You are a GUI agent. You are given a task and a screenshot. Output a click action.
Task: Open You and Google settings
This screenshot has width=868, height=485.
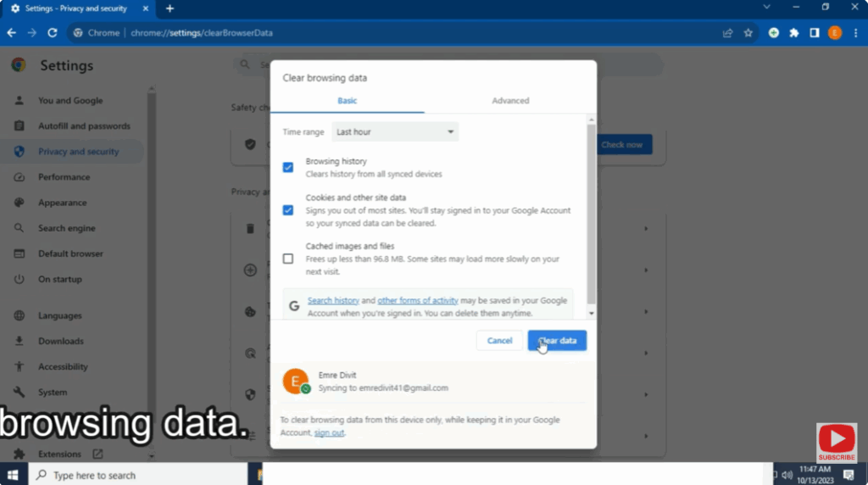click(x=70, y=100)
